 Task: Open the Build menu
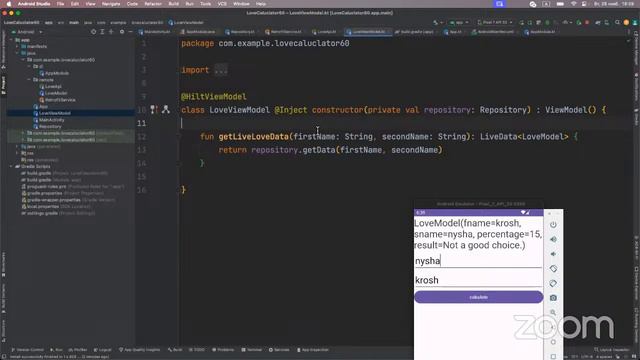pos(173,4)
